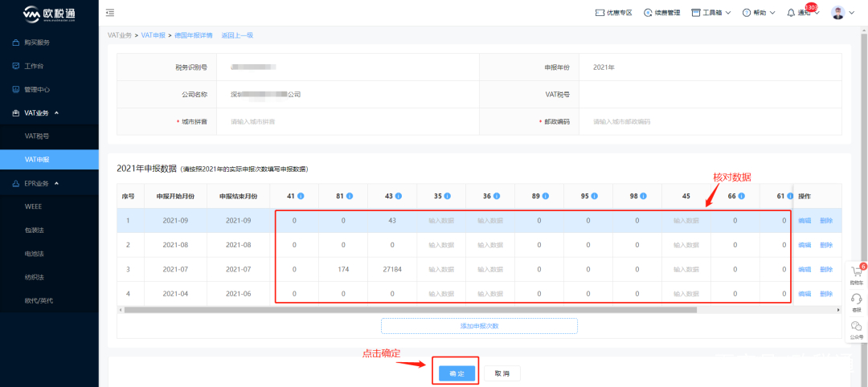Click info icon beside column 81

[x=350, y=196]
